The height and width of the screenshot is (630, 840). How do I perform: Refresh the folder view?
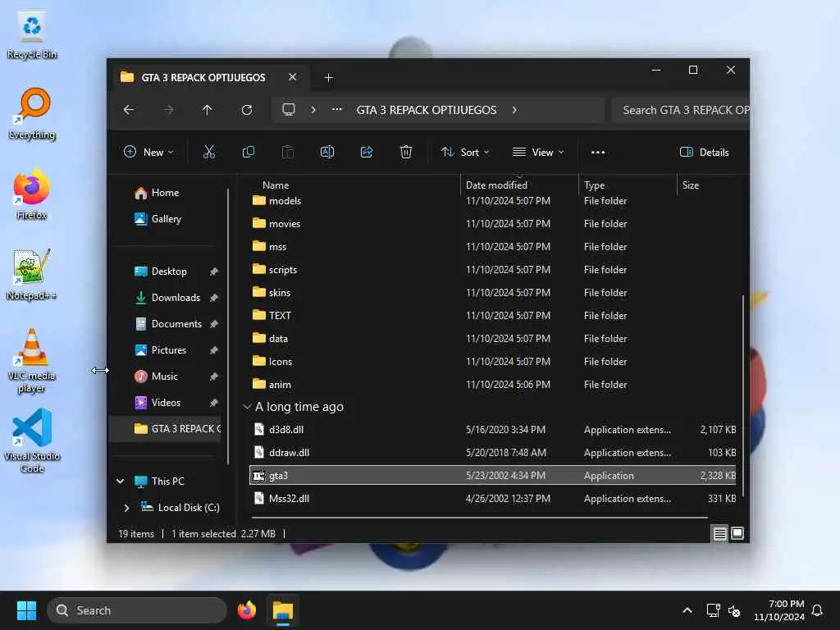[x=247, y=110]
